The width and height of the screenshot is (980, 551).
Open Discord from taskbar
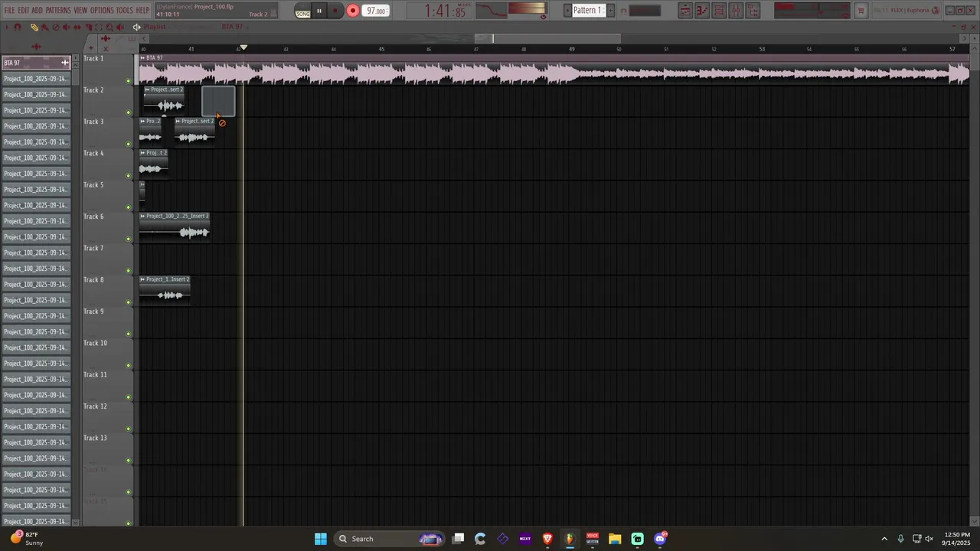point(660,539)
